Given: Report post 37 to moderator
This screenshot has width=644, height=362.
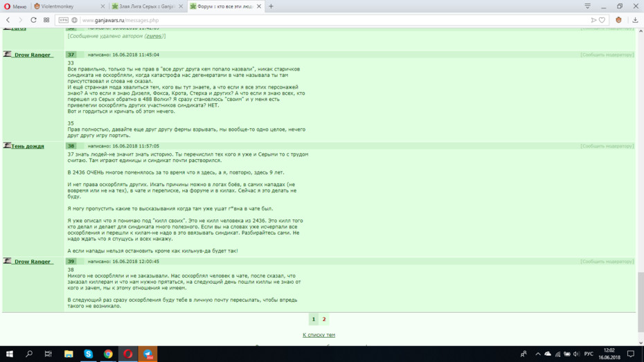Looking at the screenshot, I should (x=607, y=55).
